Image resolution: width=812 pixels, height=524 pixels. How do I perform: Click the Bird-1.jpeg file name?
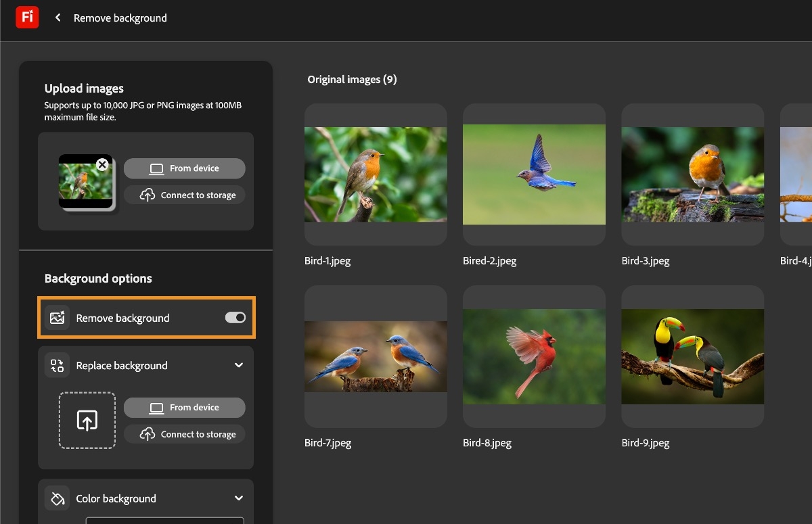click(328, 261)
